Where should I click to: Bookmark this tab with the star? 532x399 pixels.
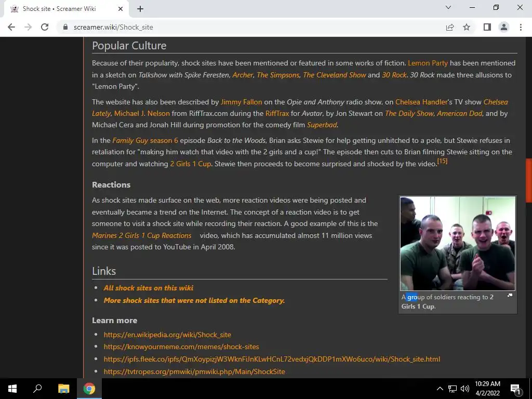[467, 27]
